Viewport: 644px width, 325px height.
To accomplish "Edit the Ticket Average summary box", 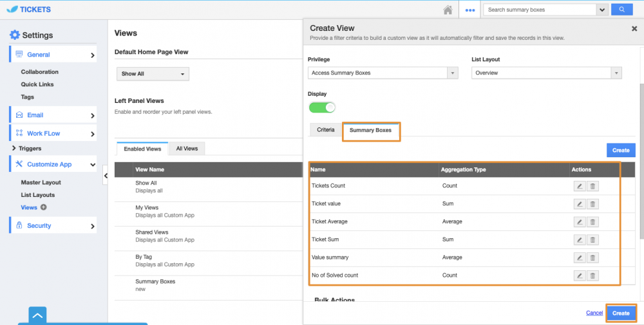I will (580, 221).
